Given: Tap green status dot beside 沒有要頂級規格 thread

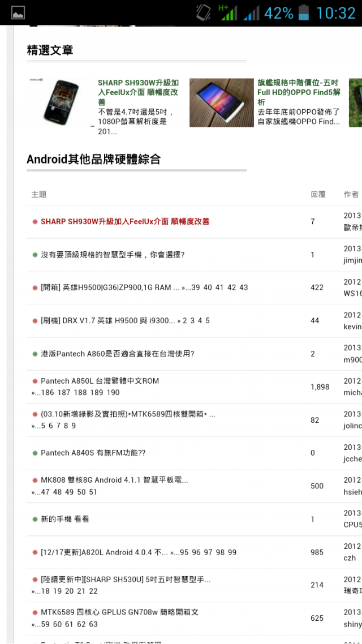Looking at the screenshot, I should (35, 255).
